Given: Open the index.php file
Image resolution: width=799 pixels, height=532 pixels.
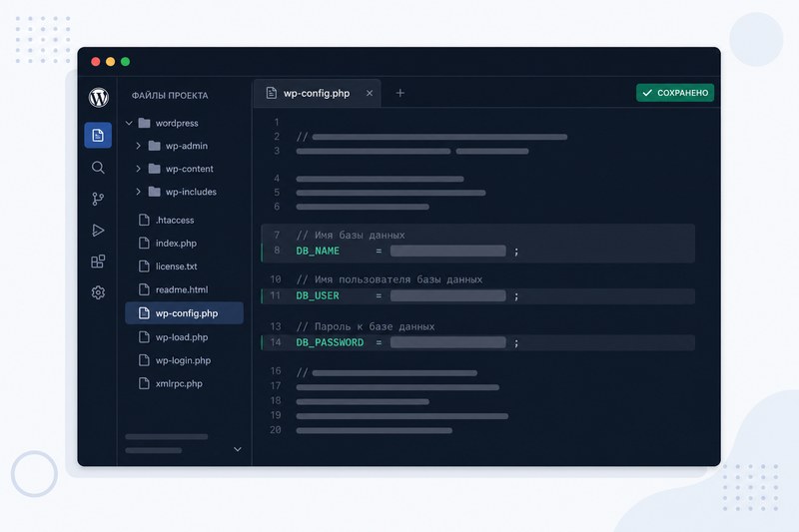Looking at the screenshot, I should click(176, 244).
